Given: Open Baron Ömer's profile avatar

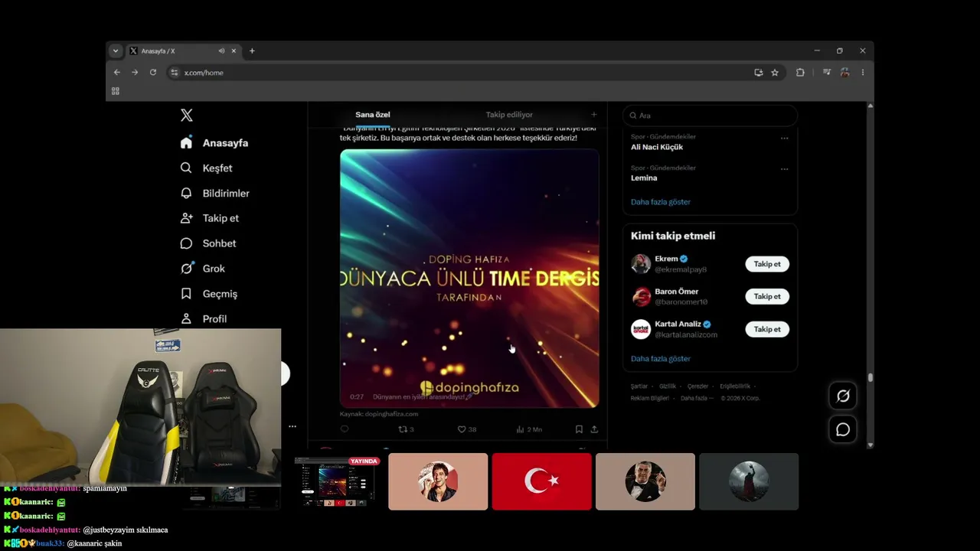Looking at the screenshot, I should click(x=641, y=296).
